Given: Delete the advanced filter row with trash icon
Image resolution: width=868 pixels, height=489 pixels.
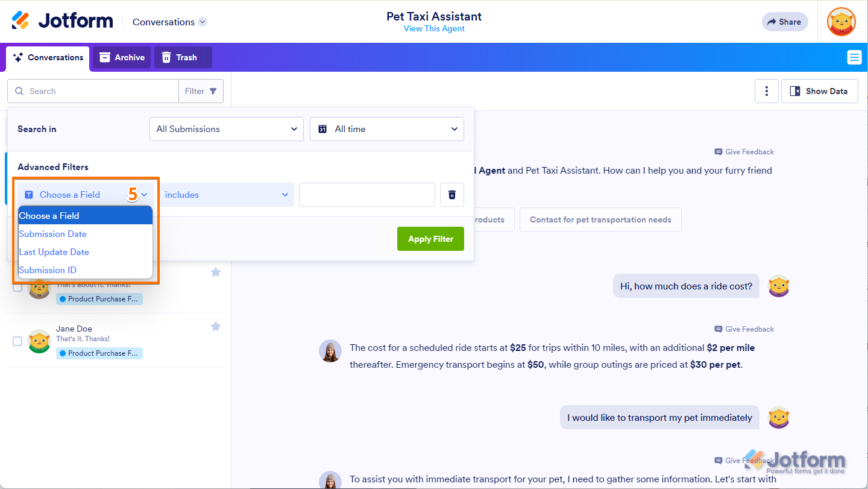Looking at the screenshot, I should click(451, 195).
